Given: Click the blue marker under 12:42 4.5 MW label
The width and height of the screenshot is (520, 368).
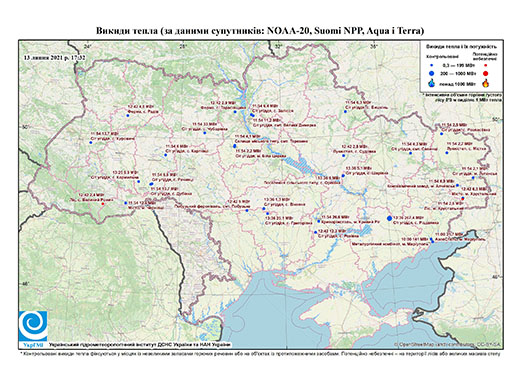Looking at the screenshot, I should tap(127, 116).
